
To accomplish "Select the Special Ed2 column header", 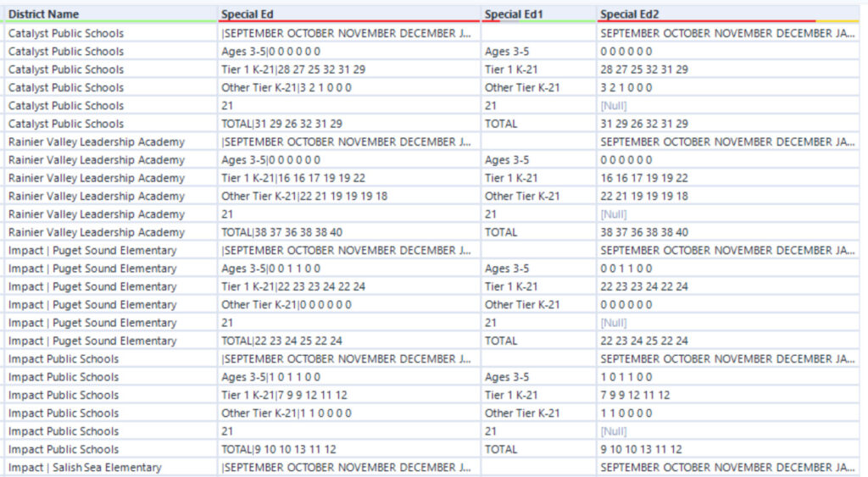I will click(x=728, y=14).
